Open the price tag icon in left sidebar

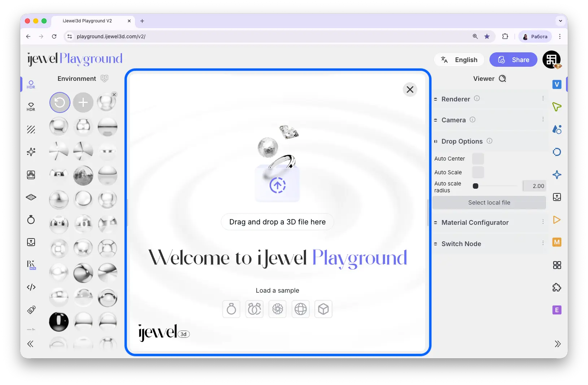tap(31, 310)
